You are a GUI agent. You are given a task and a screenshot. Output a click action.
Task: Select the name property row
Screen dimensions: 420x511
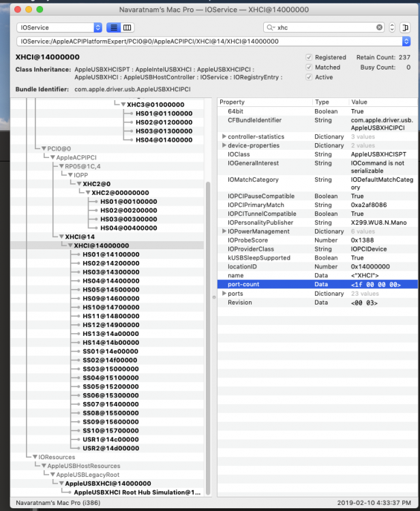click(x=317, y=275)
